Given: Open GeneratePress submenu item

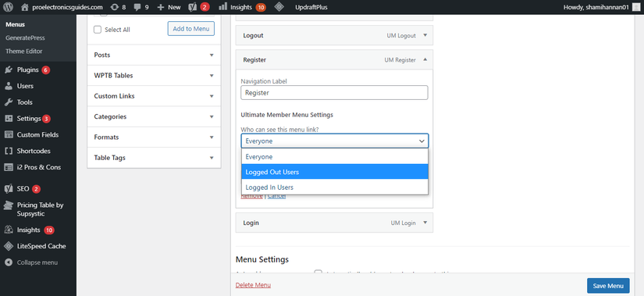Looking at the screenshot, I should [x=25, y=37].
